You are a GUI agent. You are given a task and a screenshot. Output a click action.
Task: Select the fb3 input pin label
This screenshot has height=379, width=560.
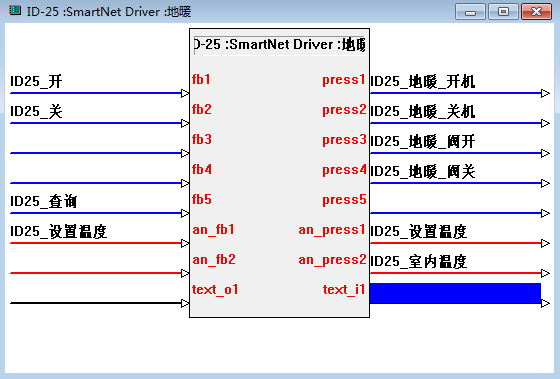pos(202,139)
